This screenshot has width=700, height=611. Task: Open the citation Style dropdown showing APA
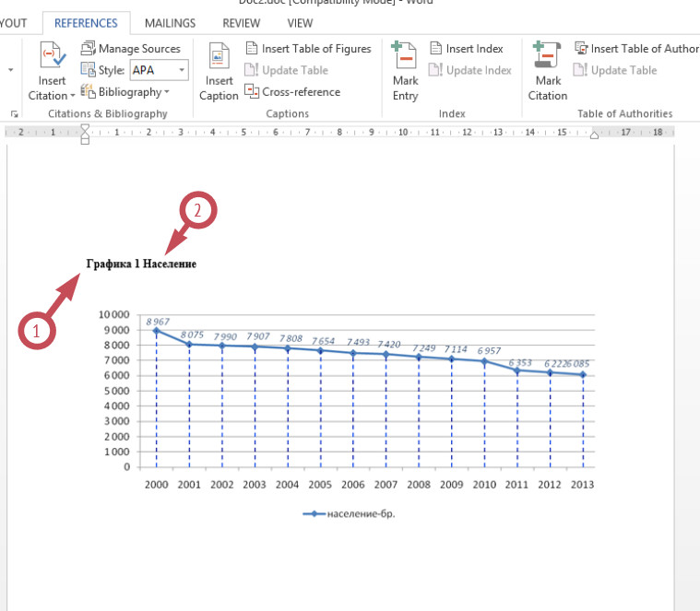[159, 70]
